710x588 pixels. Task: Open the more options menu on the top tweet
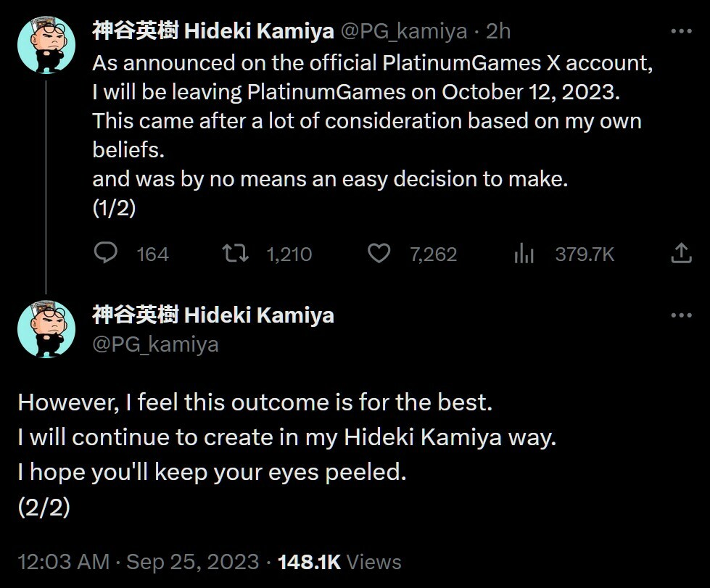click(680, 29)
